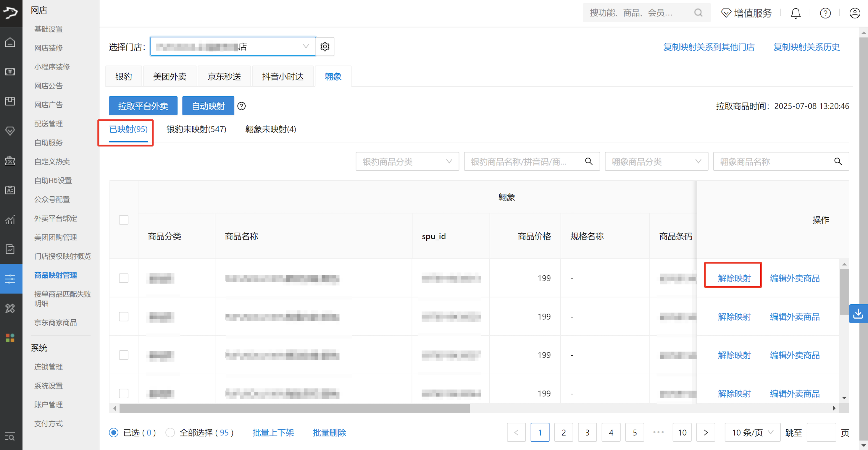Open the user account avatar icon
The image size is (868, 450).
(854, 13)
